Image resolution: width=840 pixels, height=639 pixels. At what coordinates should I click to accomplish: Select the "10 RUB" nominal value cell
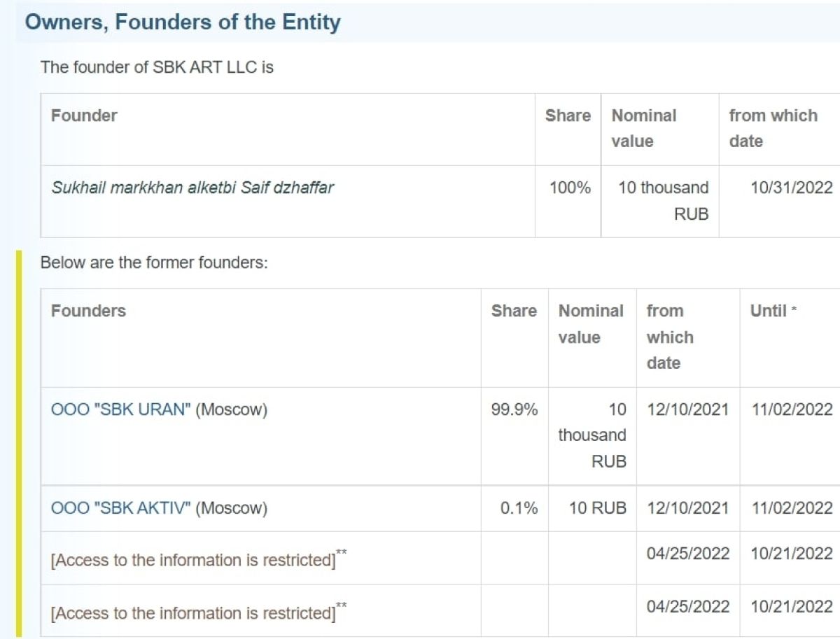click(597, 508)
